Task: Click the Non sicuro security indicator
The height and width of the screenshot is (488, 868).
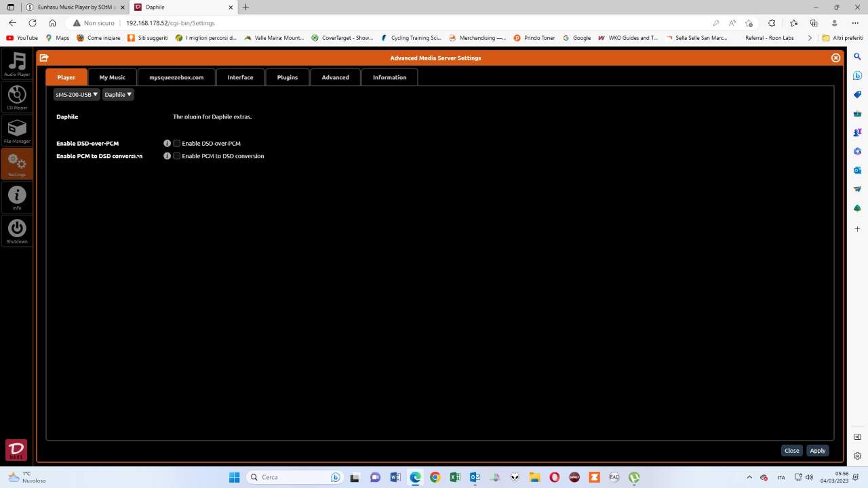Action: [x=94, y=23]
